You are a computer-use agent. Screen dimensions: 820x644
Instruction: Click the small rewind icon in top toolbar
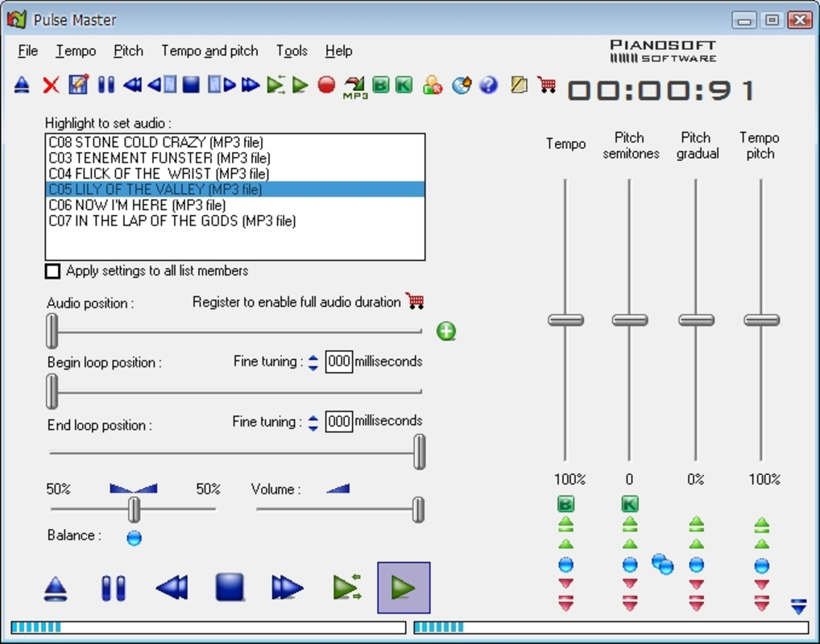pyautogui.click(x=132, y=85)
